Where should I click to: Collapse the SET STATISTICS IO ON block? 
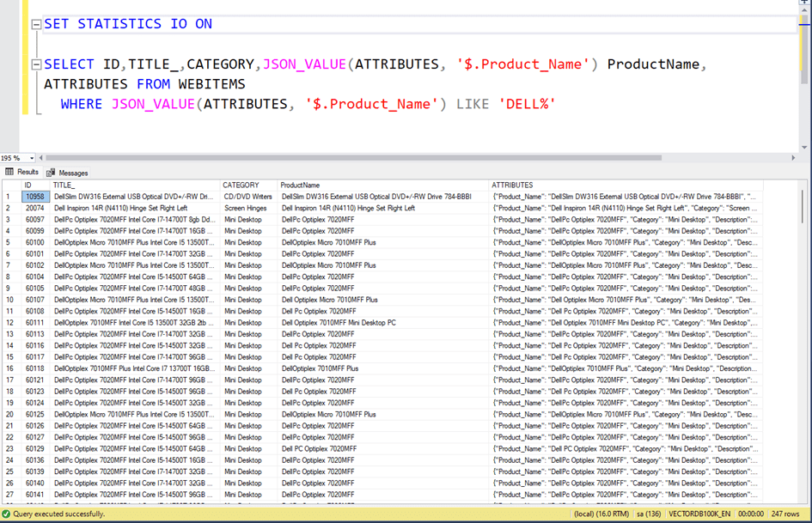(36, 25)
